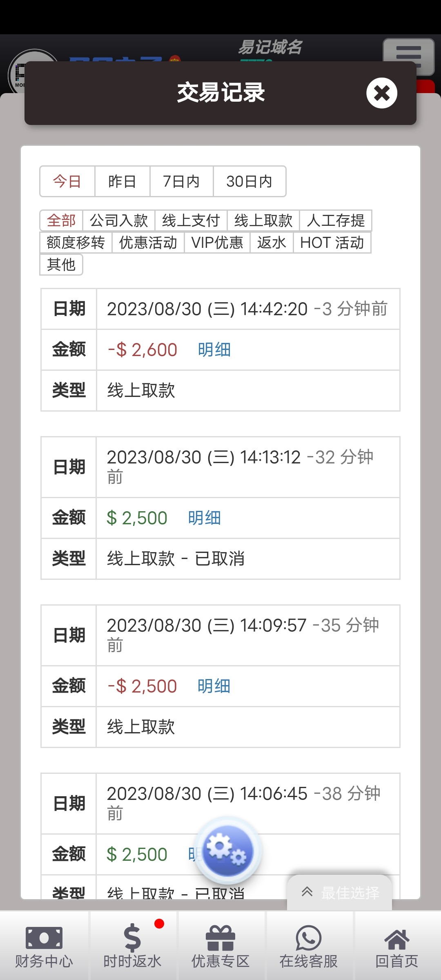This screenshot has width=441, height=980.
Task: Contact 在线客服 via chat icon
Action: coord(309,946)
